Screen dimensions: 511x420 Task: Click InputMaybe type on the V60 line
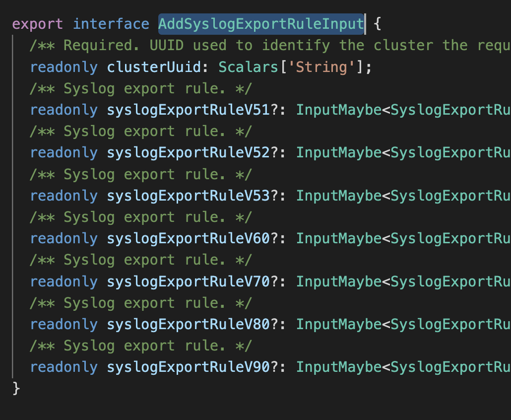coord(339,239)
